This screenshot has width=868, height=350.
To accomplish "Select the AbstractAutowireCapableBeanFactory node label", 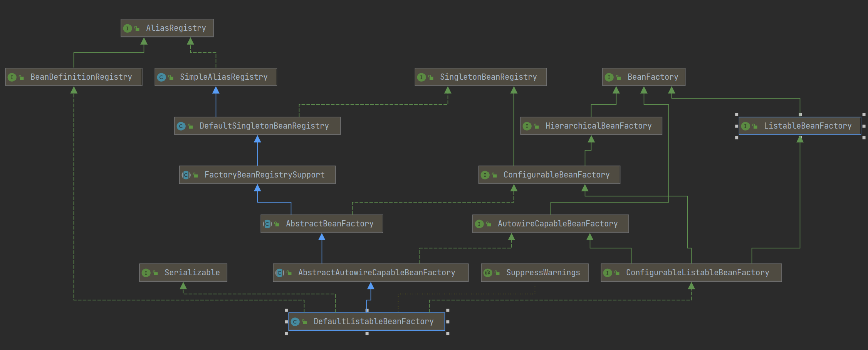I will pyautogui.click(x=376, y=273).
